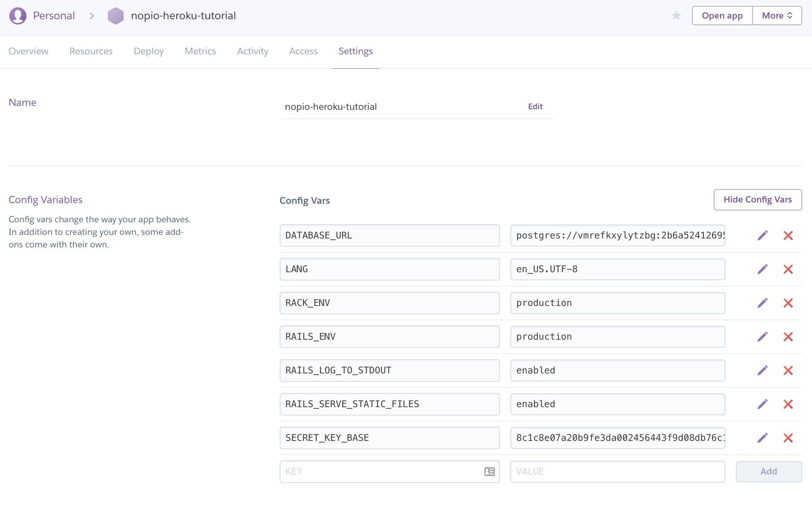Go to the Metrics tab
Image resolution: width=812 pixels, height=514 pixels.
200,51
